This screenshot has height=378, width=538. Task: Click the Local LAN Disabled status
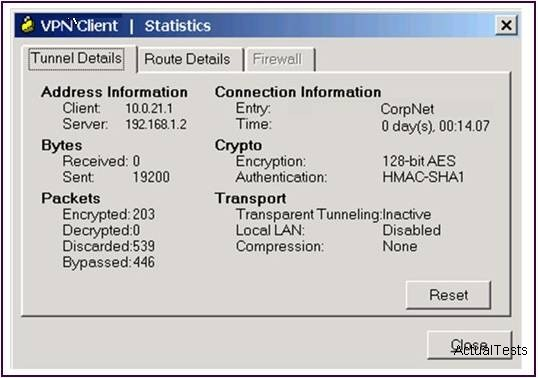(x=411, y=230)
